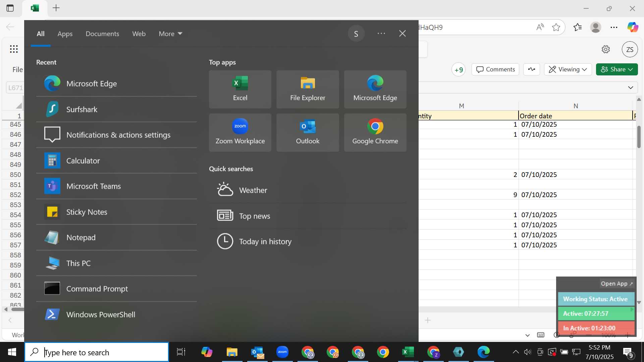Open Task View on the taskbar
This screenshot has width=644, height=362.
tap(181, 352)
